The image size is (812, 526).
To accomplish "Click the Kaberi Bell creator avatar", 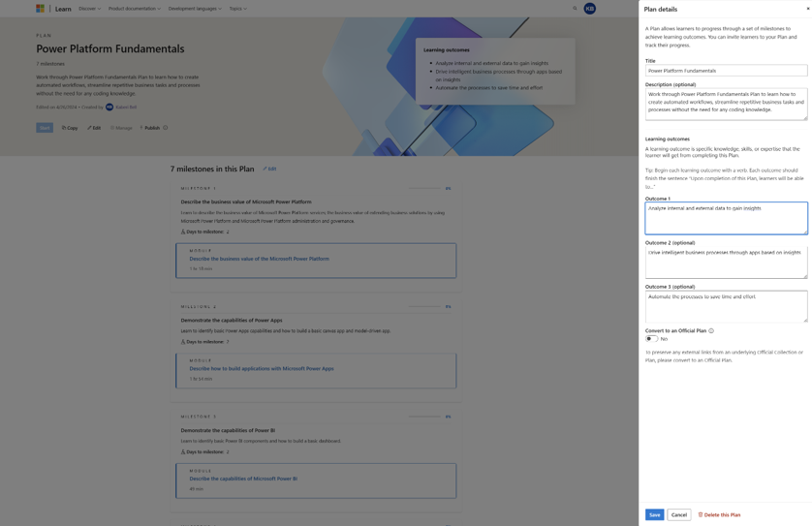I will 109,108.
